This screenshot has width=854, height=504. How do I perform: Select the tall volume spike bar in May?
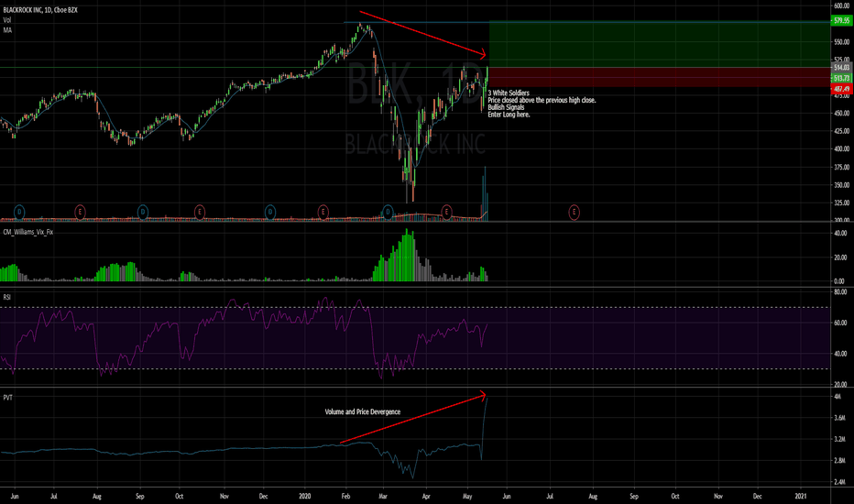(485, 193)
